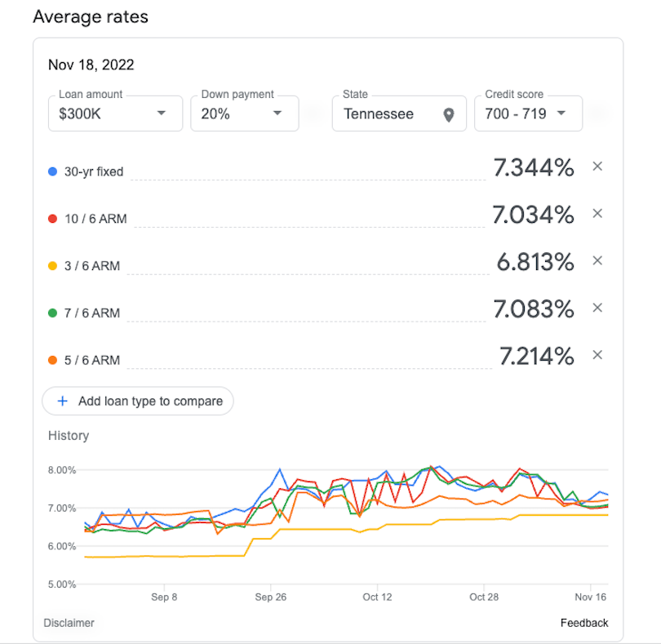Open the Disclaimer link
This screenshot has height=644, width=661.
point(69,623)
